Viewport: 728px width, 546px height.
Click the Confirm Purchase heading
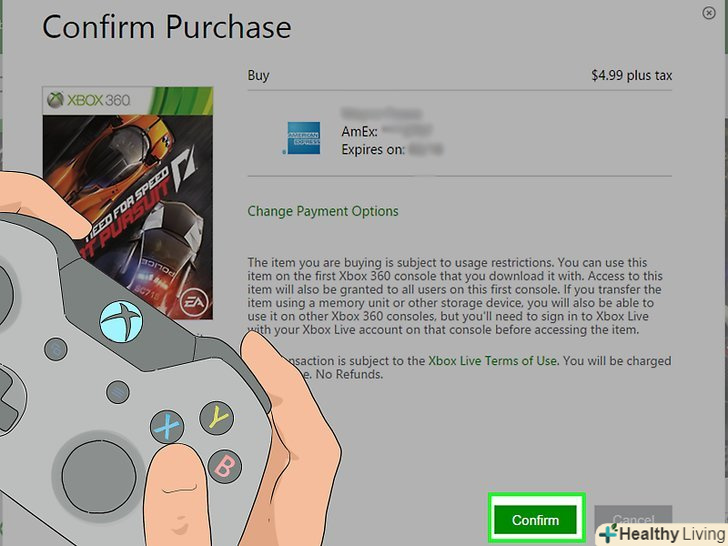(167, 27)
